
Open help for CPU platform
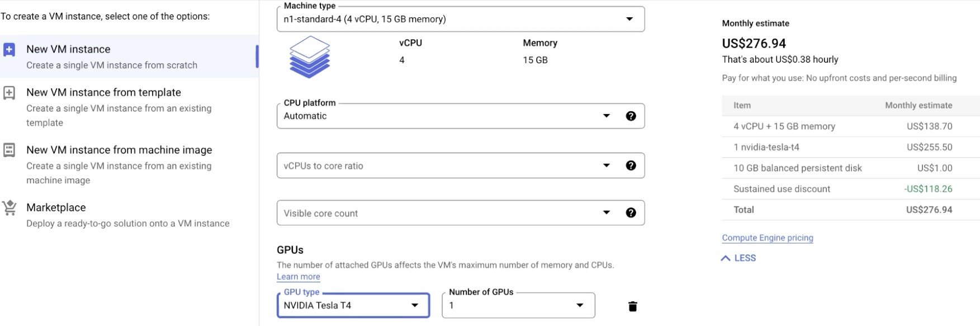pos(631,116)
